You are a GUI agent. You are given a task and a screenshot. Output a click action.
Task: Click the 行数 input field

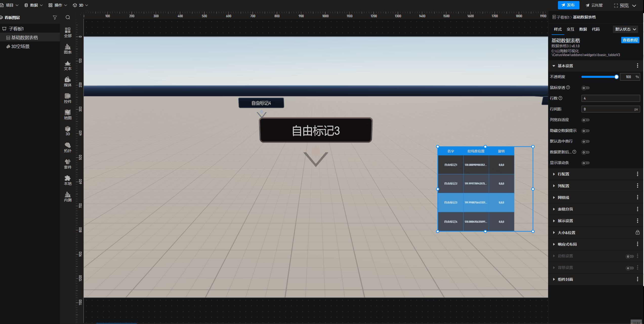[610, 98]
